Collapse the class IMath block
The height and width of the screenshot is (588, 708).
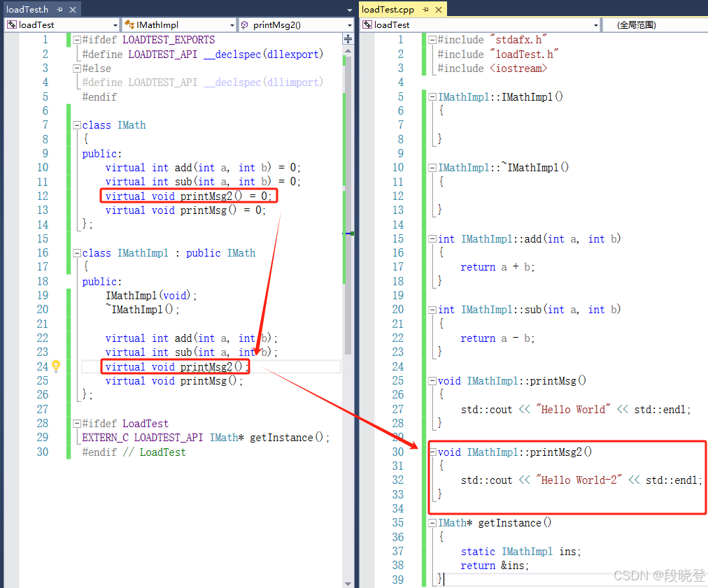pyautogui.click(x=77, y=125)
